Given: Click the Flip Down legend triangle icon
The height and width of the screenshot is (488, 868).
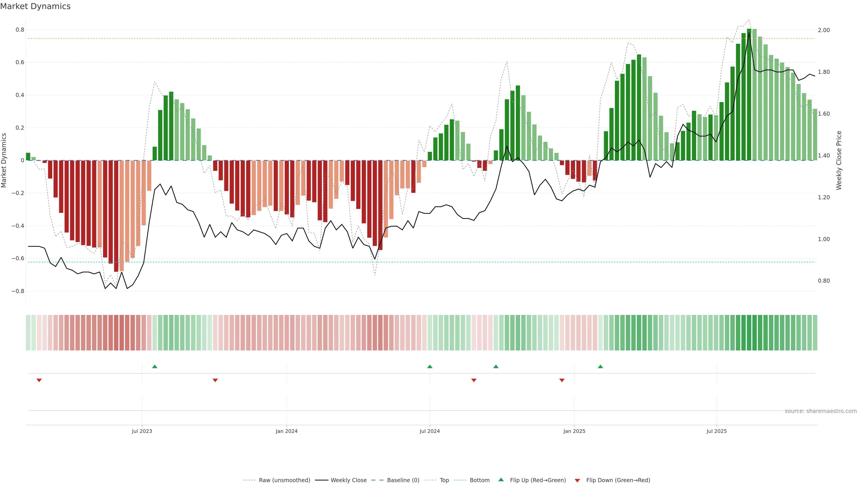Looking at the screenshot, I should pos(577,481).
